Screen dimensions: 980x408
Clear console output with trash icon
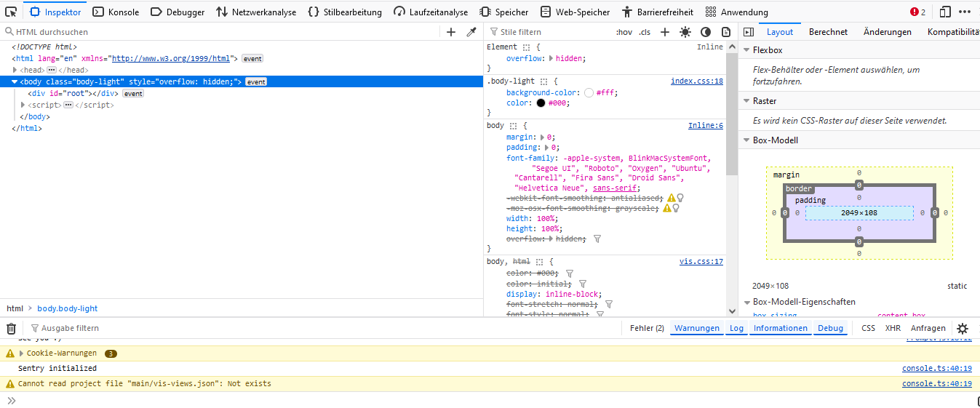coord(12,329)
